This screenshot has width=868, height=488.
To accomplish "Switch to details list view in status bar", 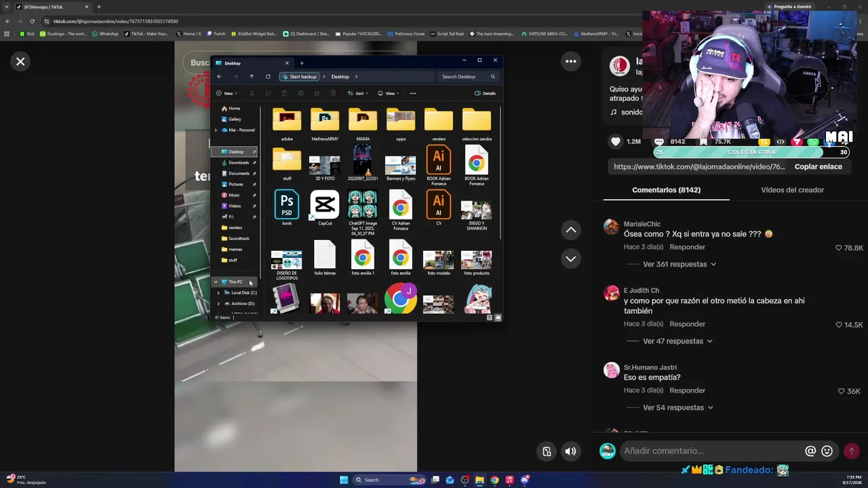I will (x=490, y=317).
